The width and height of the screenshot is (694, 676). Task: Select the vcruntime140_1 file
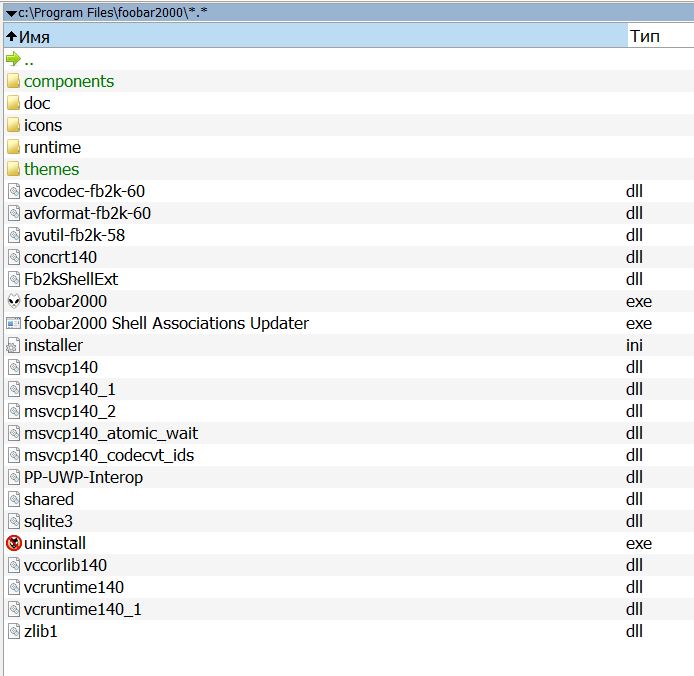point(83,609)
